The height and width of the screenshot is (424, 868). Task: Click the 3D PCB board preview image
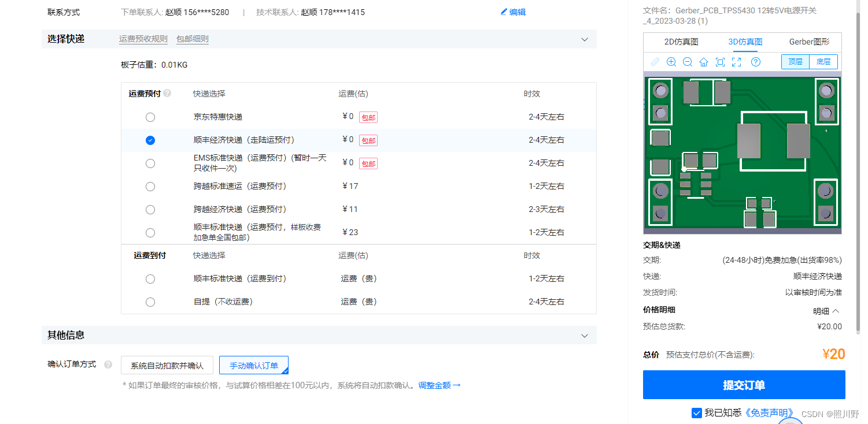pos(743,154)
